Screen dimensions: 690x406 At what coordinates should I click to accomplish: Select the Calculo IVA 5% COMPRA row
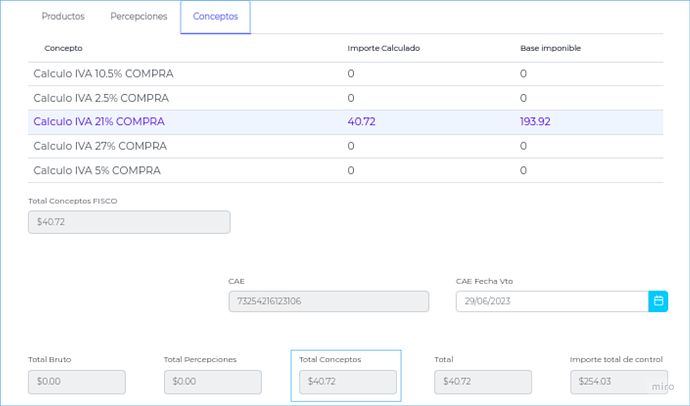pos(97,170)
